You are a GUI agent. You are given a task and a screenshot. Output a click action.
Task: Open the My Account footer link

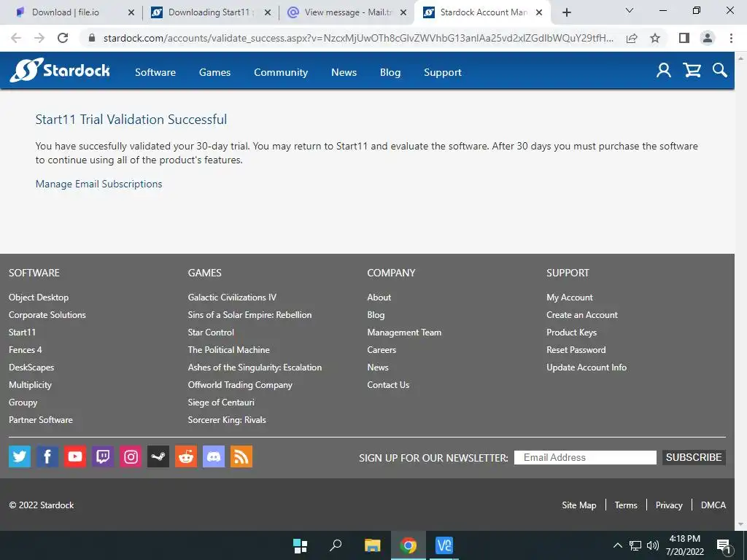click(570, 297)
